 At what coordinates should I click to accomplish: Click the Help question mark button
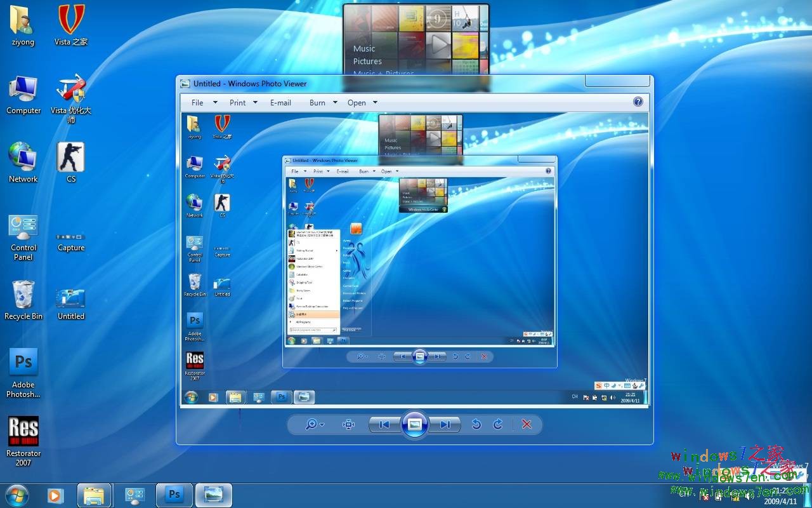(x=638, y=101)
